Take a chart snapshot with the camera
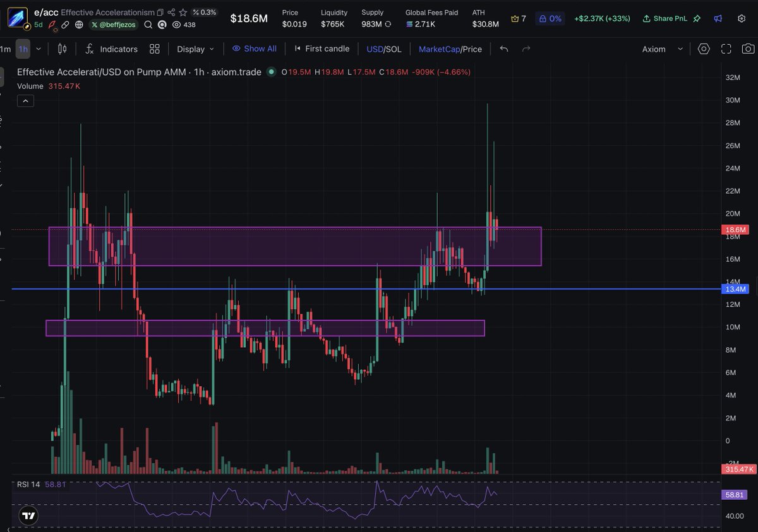The height and width of the screenshot is (532, 758). click(747, 49)
